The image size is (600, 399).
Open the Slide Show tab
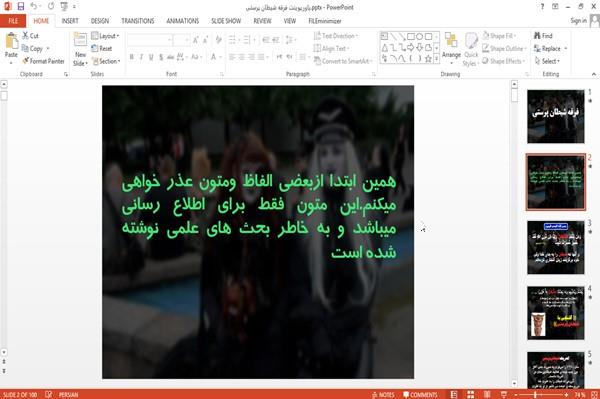(x=226, y=21)
